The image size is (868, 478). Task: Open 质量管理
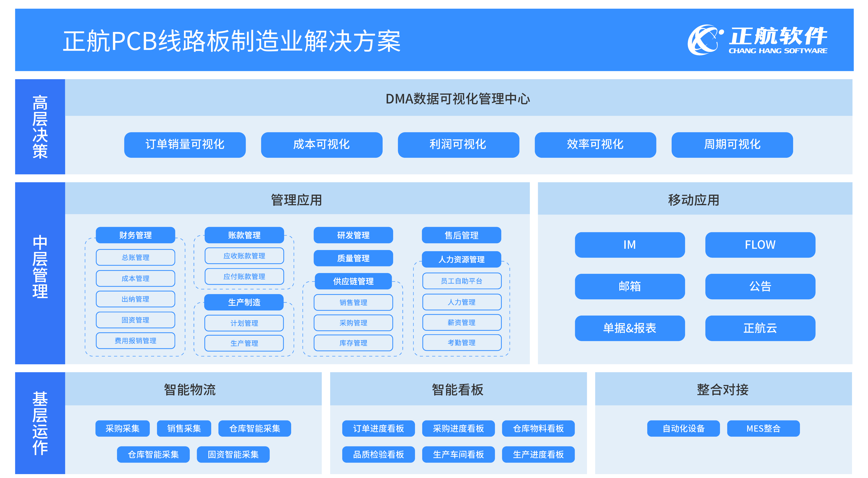pos(354,258)
